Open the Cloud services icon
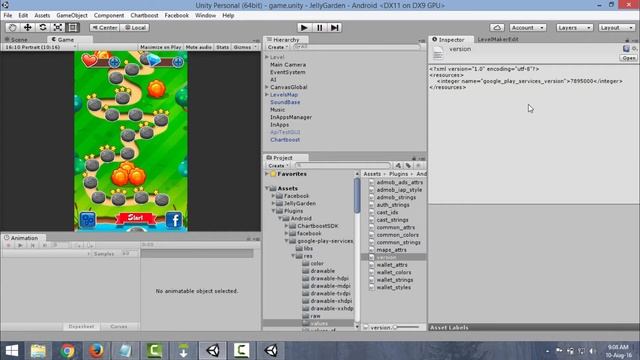 (x=497, y=27)
